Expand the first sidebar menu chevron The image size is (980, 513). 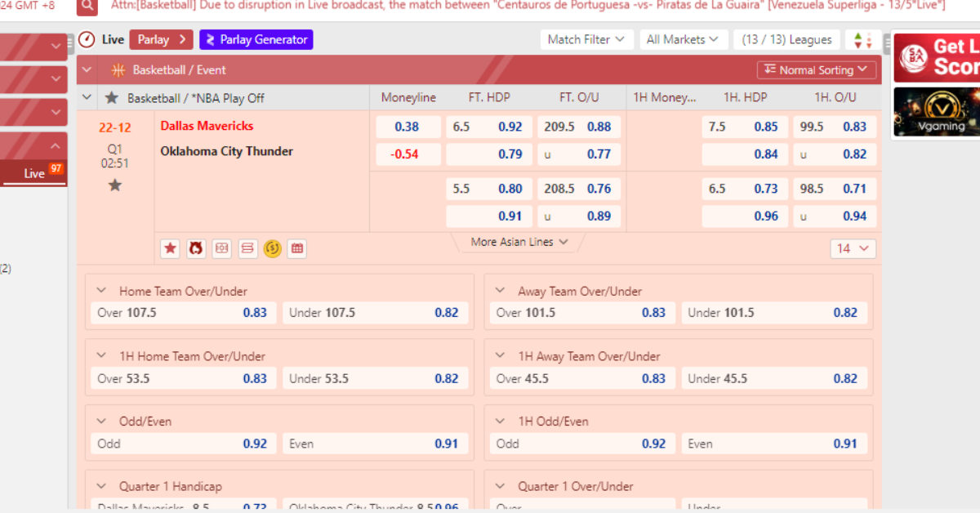click(56, 47)
